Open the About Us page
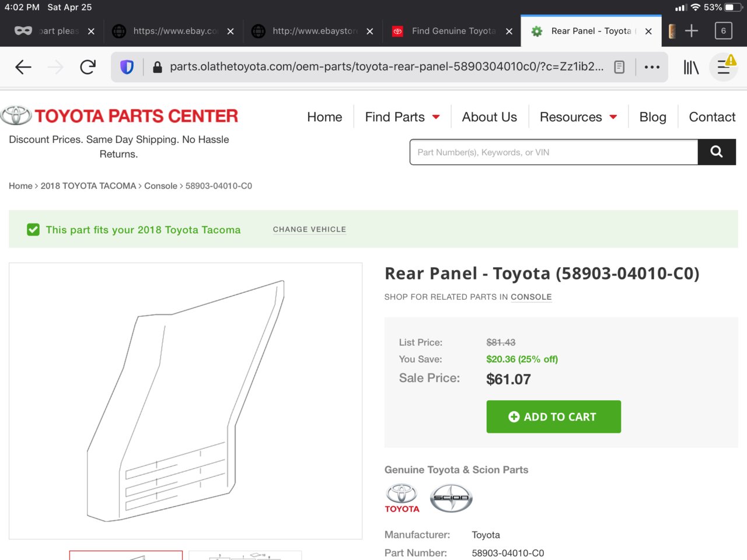Viewport: 747px width, 560px height. pyautogui.click(x=489, y=117)
